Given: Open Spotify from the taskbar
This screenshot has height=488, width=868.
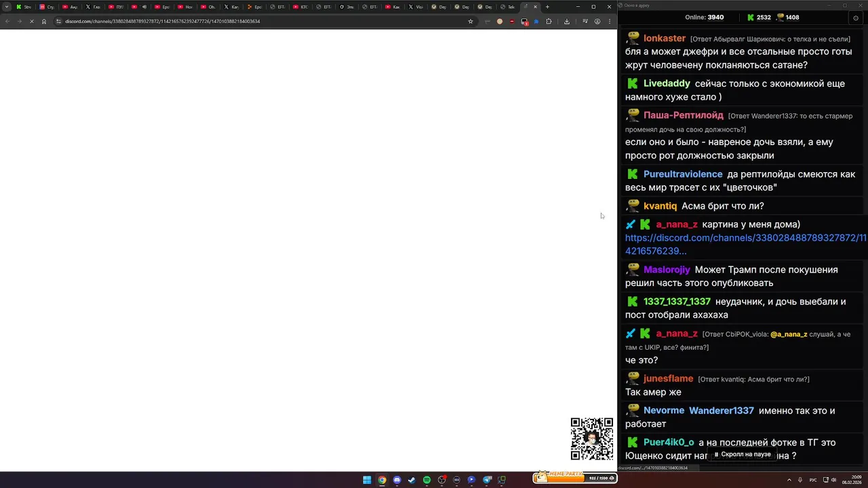Looking at the screenshot, I should 427,480.
